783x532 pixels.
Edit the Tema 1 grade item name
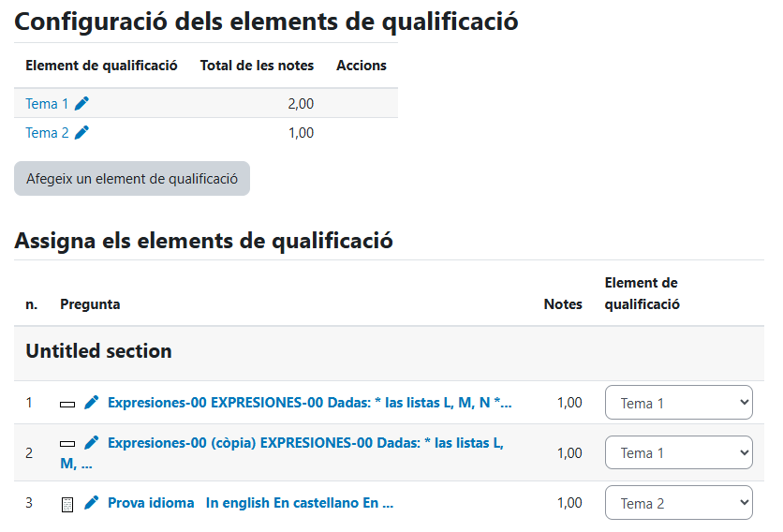coord(81,103)
